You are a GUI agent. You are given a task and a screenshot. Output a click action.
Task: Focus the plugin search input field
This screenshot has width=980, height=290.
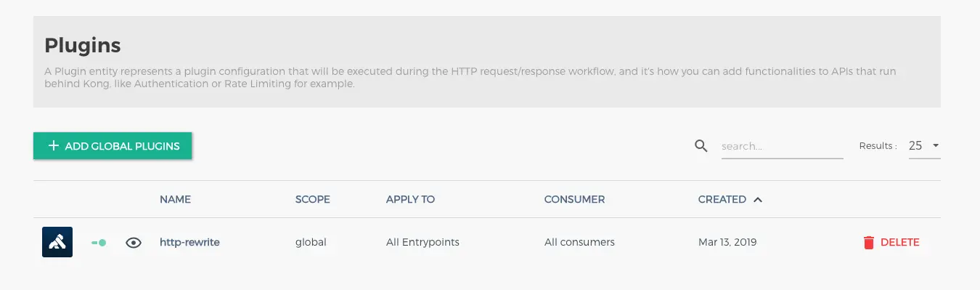[782, 146]
